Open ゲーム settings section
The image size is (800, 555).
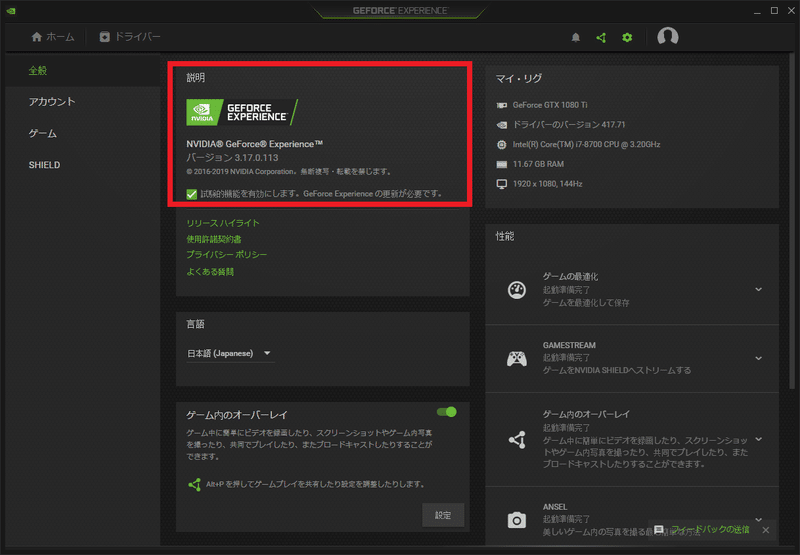[x=43, y=134]
